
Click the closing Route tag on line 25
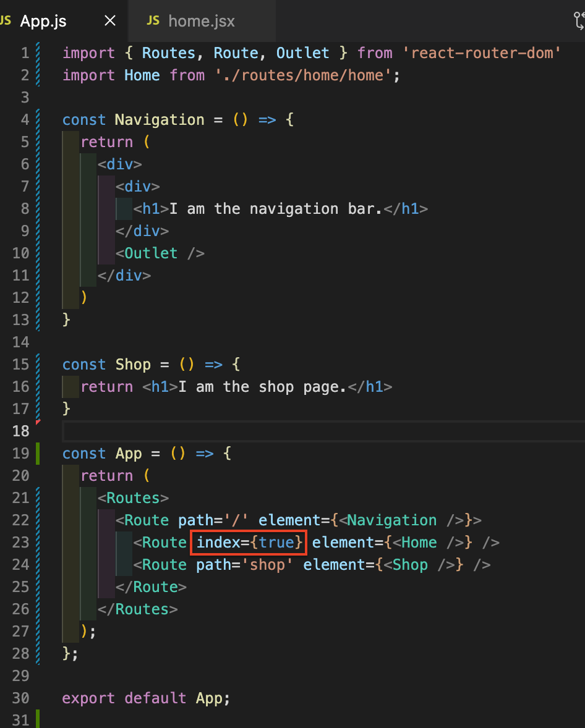pos(151,587)
